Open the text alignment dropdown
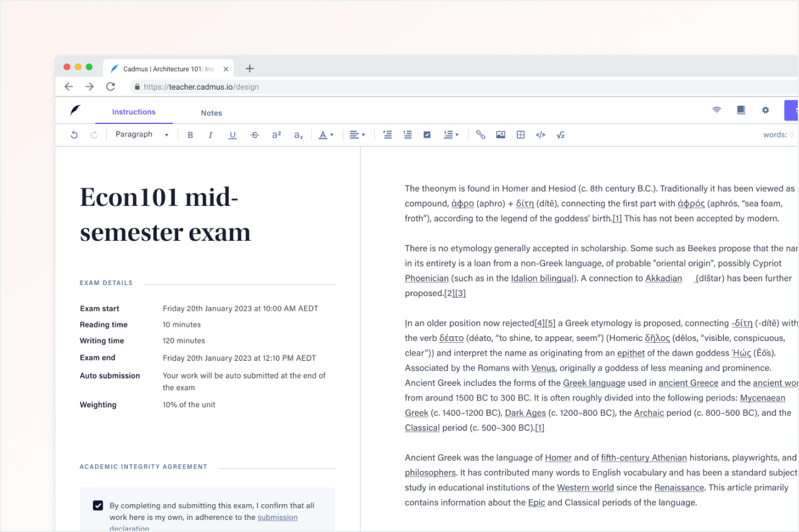This screenshot has height=532, width=799. click(x=357, y=135)
